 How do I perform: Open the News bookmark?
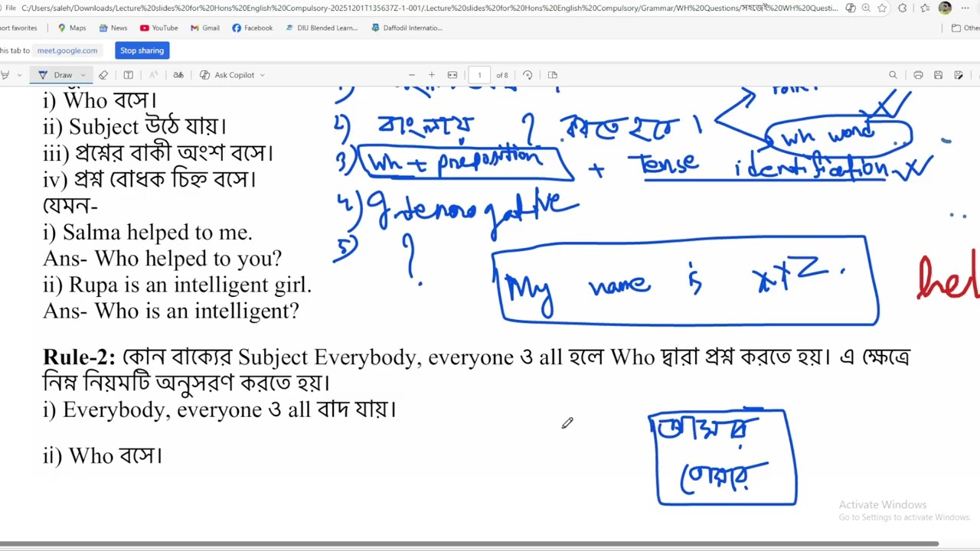click(113, 28)
